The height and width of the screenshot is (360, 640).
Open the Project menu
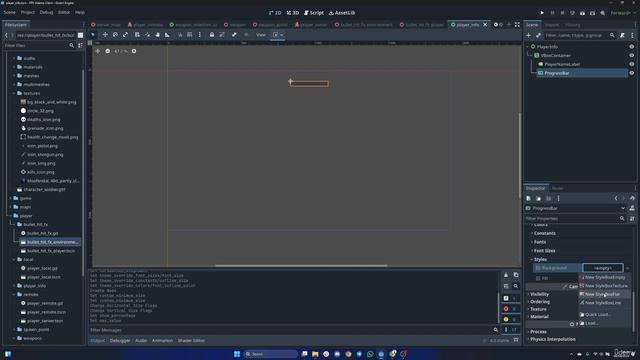click(x=27, y=13)
